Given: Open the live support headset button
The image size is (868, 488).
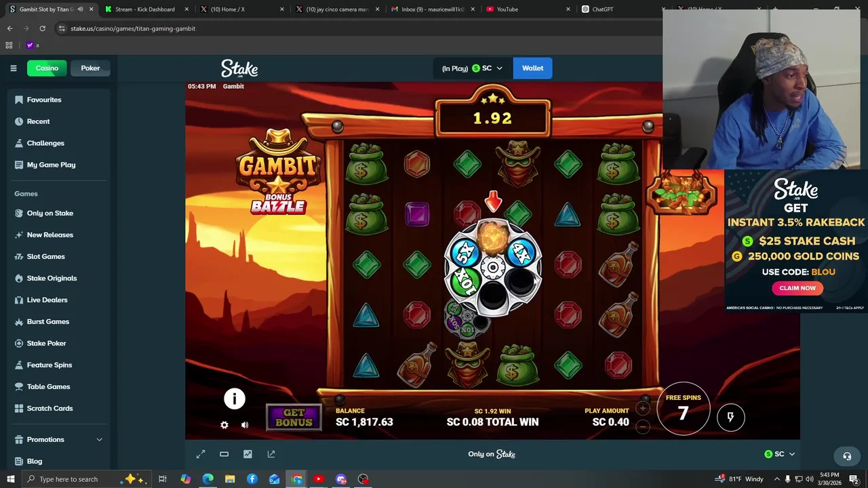Looking at the screenshot, I should click(x=846, y=456).
